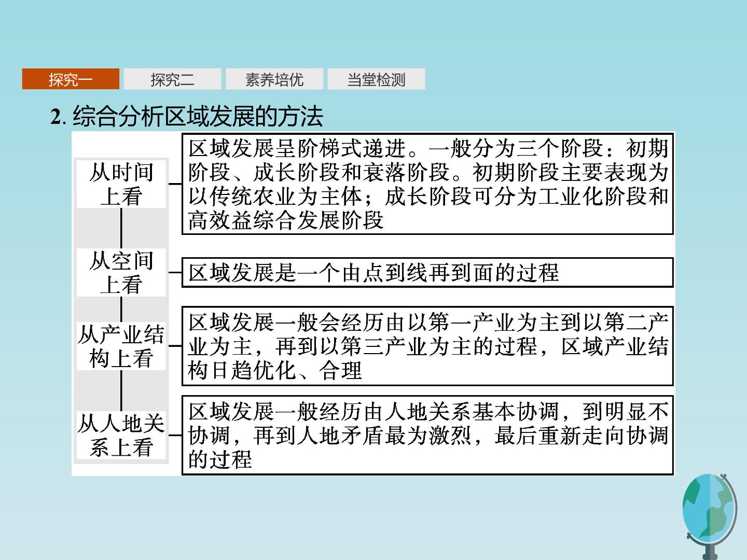The height and width of the screenshot is (560, 747).
Task: Click the text box about 人地关系基本协调
Action: click(x=427, y=435)
